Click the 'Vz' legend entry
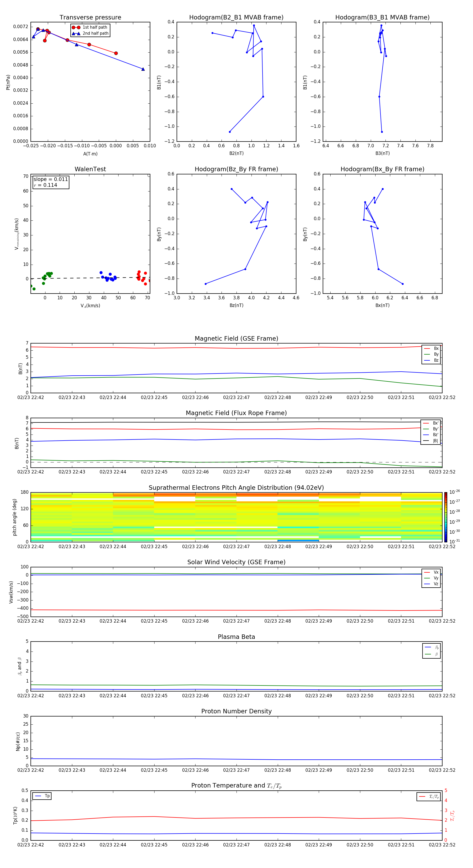The height and width of the screenshot is (868, 473). (x=431, y=584)
